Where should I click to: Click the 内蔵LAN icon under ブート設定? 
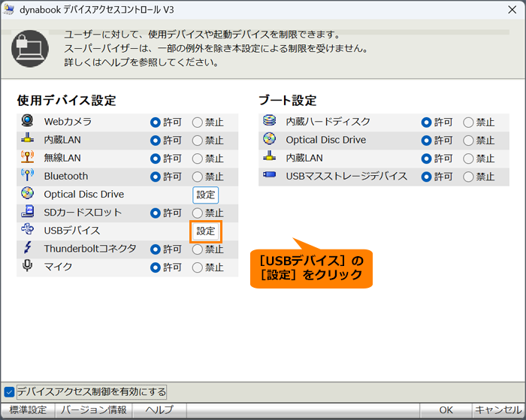pos(269,156)
